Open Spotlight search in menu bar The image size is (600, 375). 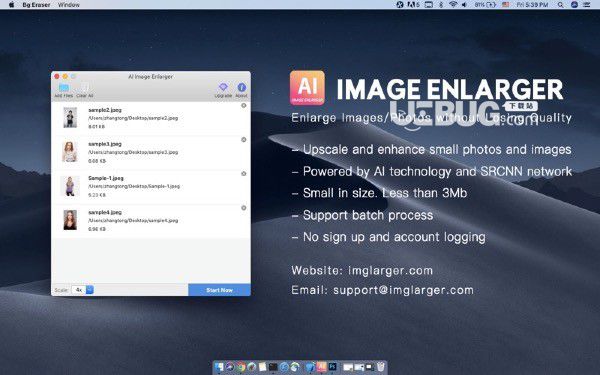pyautogui.click(x=560, y=5)
